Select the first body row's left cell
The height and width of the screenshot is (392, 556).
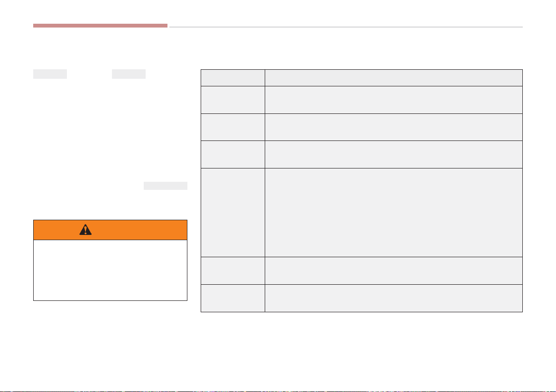tap(232, 100)
